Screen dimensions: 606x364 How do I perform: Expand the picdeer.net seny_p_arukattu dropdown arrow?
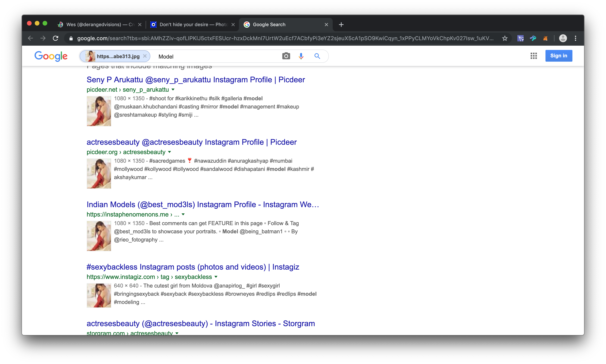point(173,90)
